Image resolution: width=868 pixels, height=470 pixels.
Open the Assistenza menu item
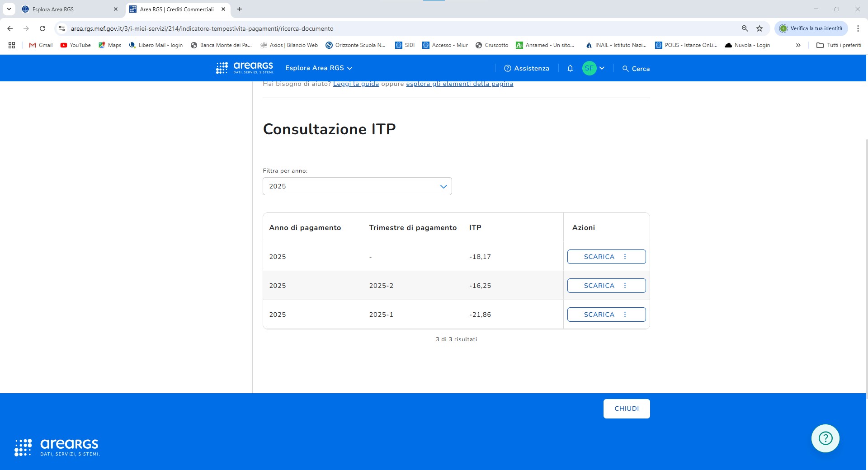coord(526,68)
